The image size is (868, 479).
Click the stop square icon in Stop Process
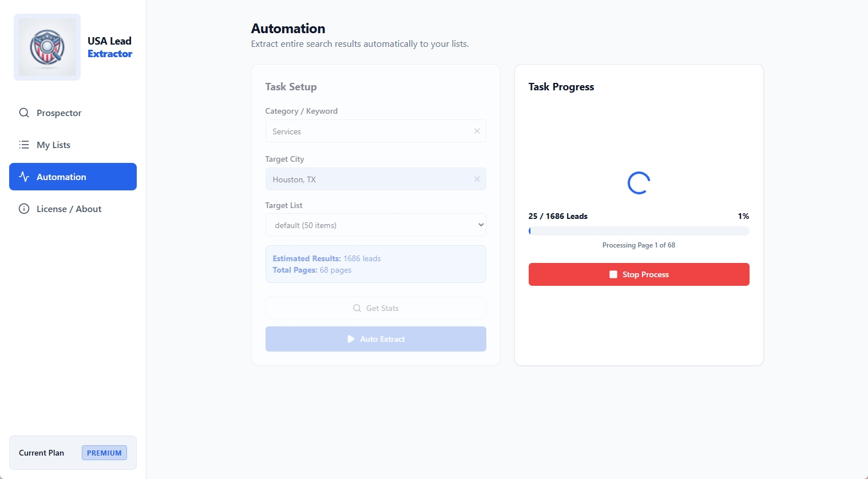pyautogui.click(x=613, y=274)
